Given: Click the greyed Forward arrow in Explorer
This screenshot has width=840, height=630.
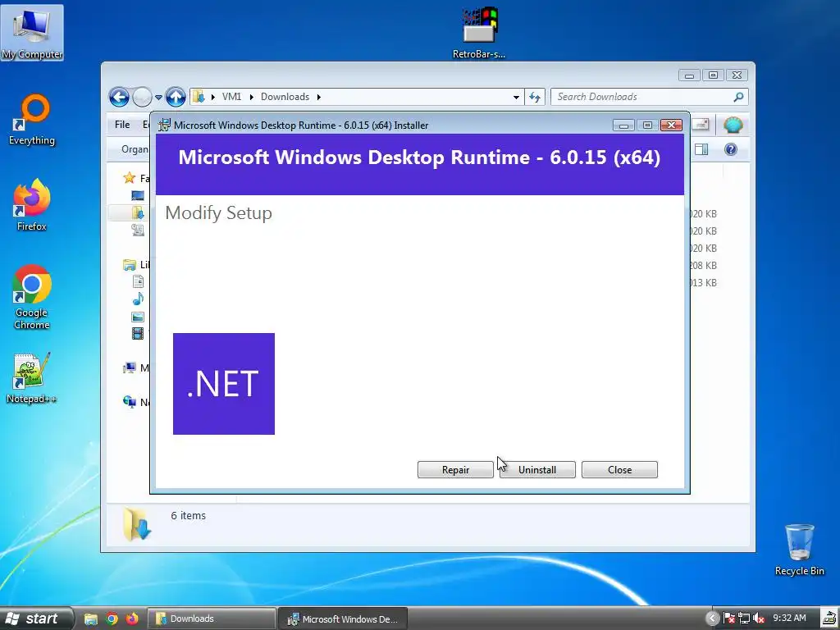Looking at the screenshot, I should (142, 97).
